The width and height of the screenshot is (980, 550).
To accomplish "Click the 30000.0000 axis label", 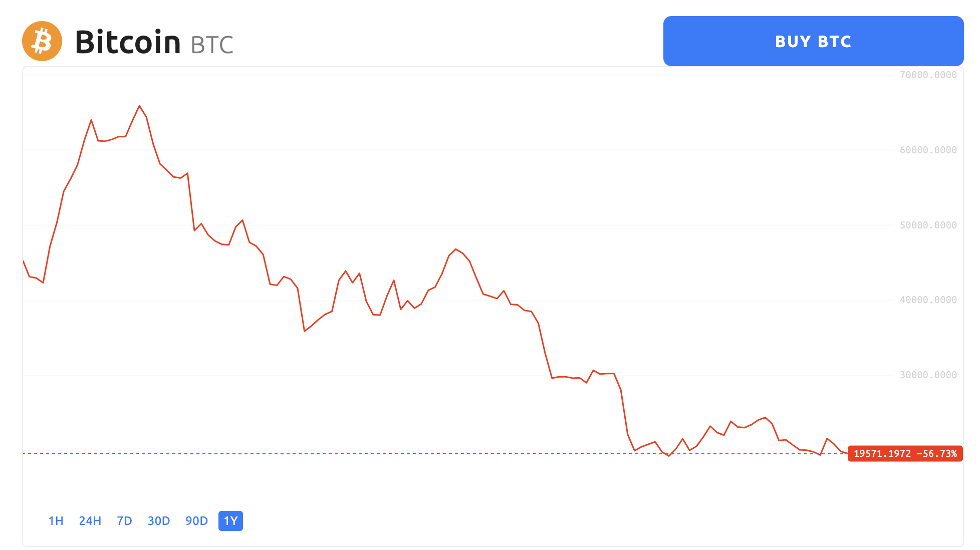I will (928, 375).
